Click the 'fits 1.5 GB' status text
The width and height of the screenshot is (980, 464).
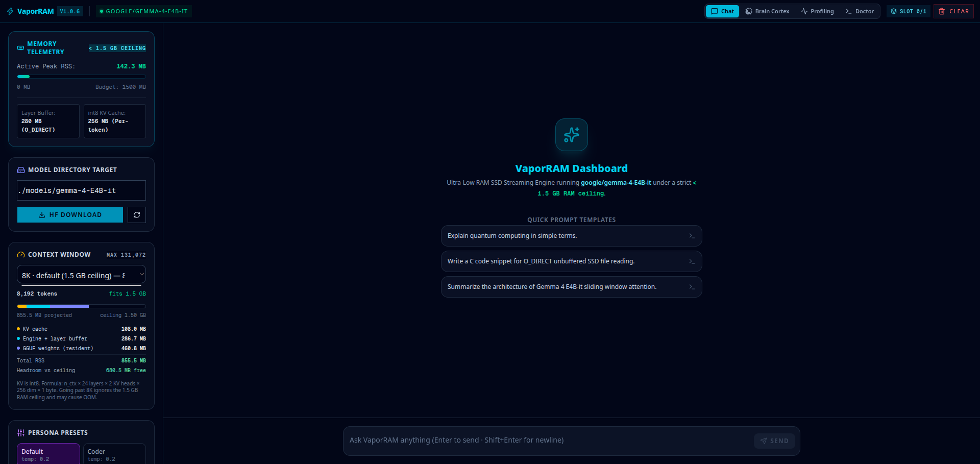click(128, 294)
